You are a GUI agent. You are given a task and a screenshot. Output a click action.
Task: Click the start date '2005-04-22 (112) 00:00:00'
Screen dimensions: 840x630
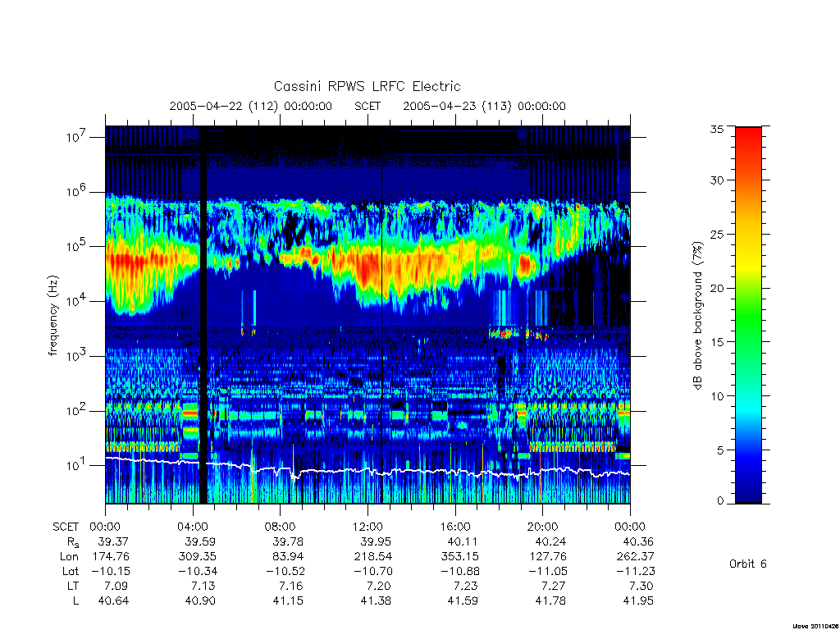click(x=251, y=106)
